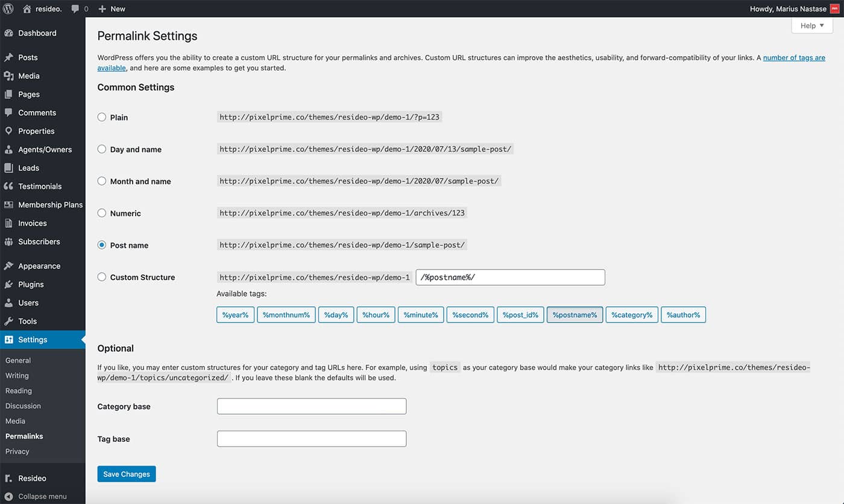Select the Plain permalink radio button
This screenshot has width=844, height=504.
(x=102, y=117)
